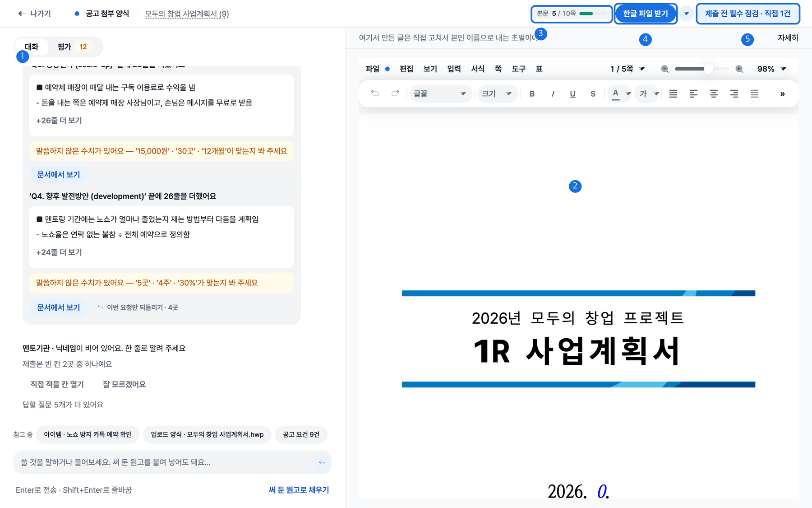Select the 대화 tab
Screen dimensions: 812x508
click(32, 47)
